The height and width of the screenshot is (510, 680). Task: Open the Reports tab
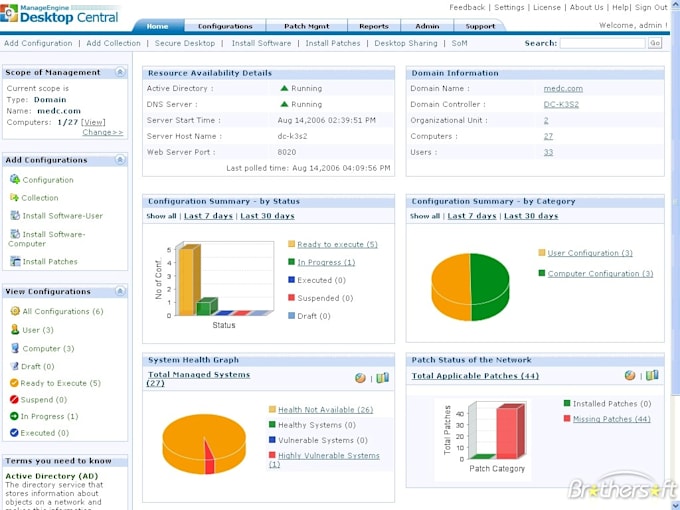[374, 26]
